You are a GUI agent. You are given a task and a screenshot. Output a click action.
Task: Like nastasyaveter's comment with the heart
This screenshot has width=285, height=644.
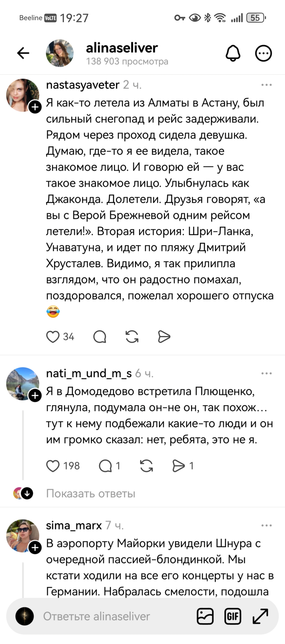point(53,337)
